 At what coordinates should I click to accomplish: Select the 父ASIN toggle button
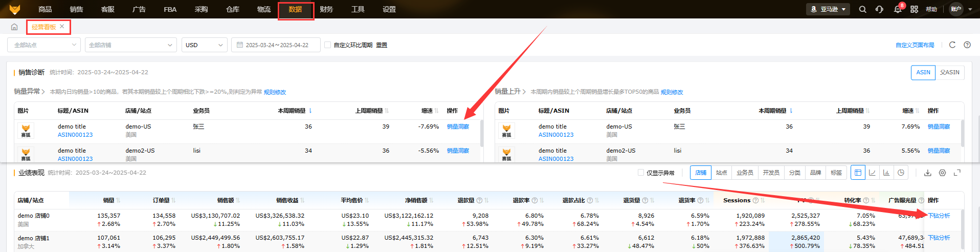(x=950, y=72)
